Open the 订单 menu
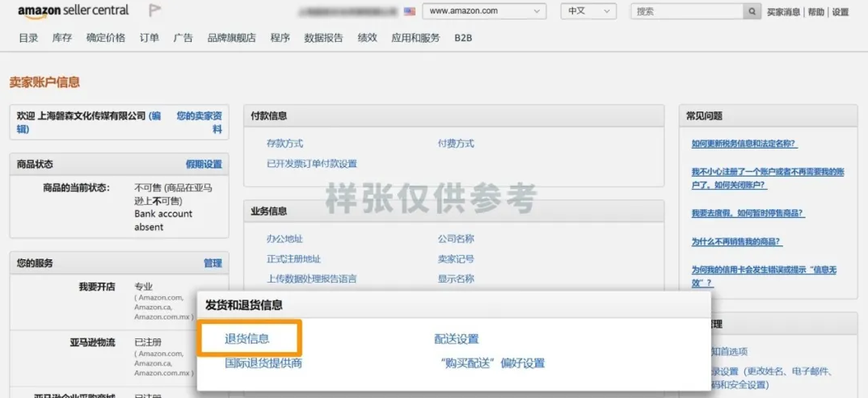Viewport: 868px width, 398px height. 149,38
